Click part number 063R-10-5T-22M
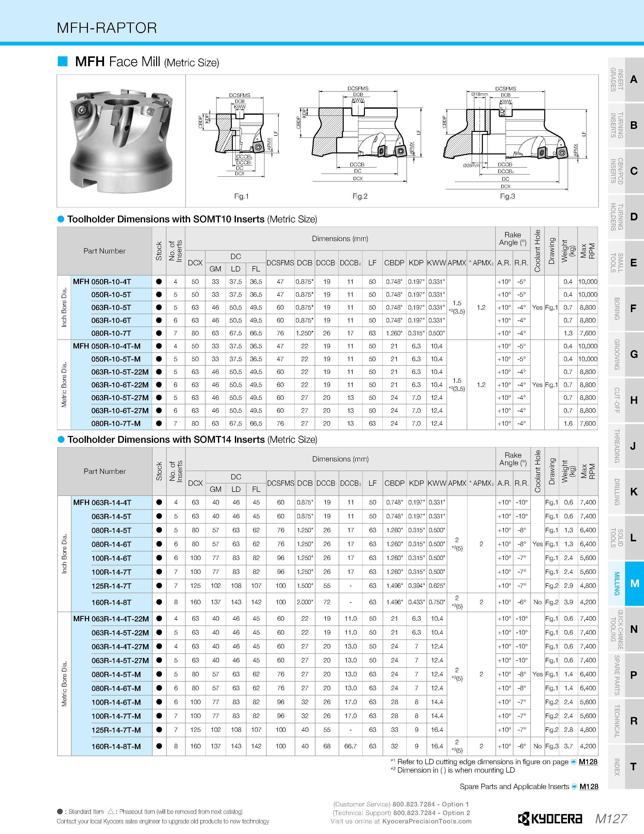The width and height of the screenshot is (644, 834). pyautogui.click(x=120, y=372)
